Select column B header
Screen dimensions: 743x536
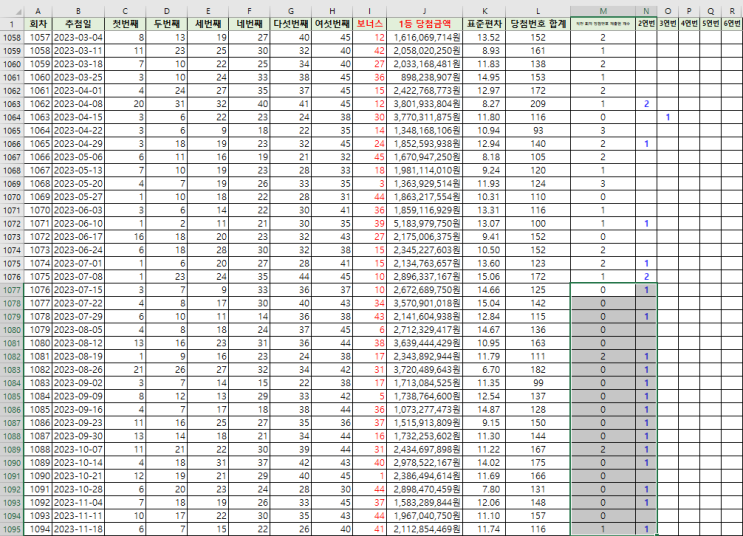(x=78, y=11)
